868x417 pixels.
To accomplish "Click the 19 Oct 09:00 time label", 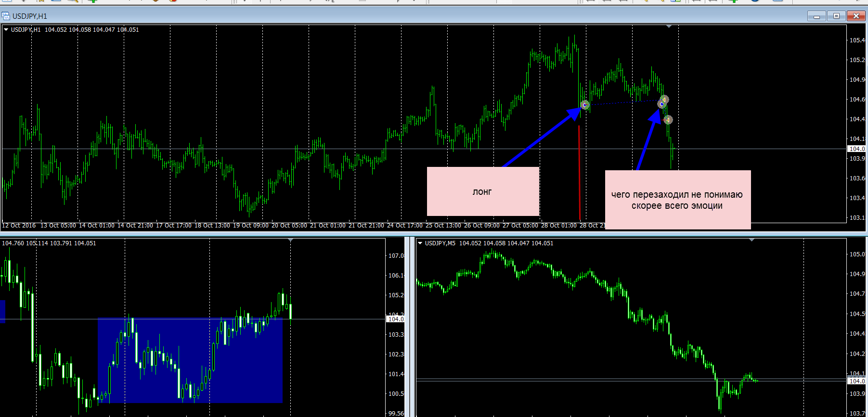I will (251, 225).
